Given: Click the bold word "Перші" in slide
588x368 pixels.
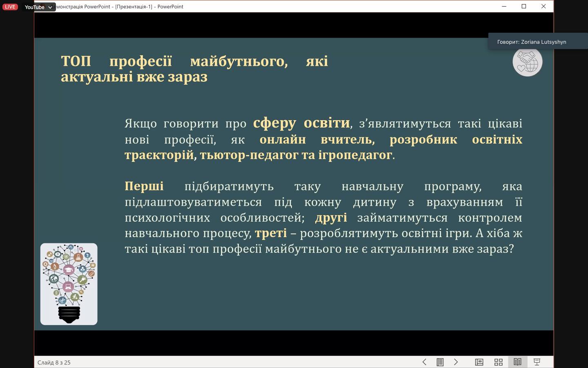Looking at the screenshot, I should click(144, 186).
